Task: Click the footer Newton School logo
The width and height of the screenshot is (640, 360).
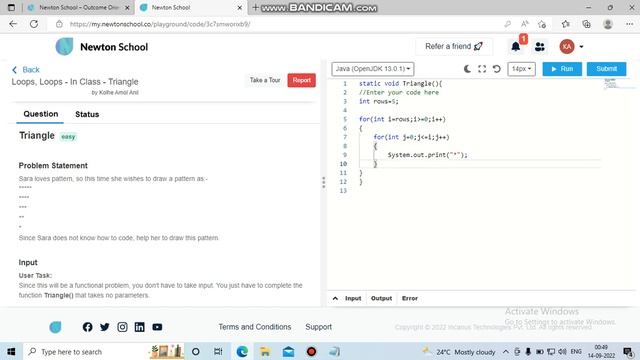Action: coord(56,327)
